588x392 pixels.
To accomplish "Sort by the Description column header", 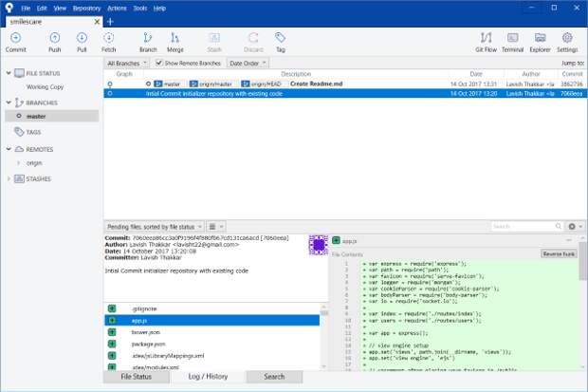I will pos(296,74).
